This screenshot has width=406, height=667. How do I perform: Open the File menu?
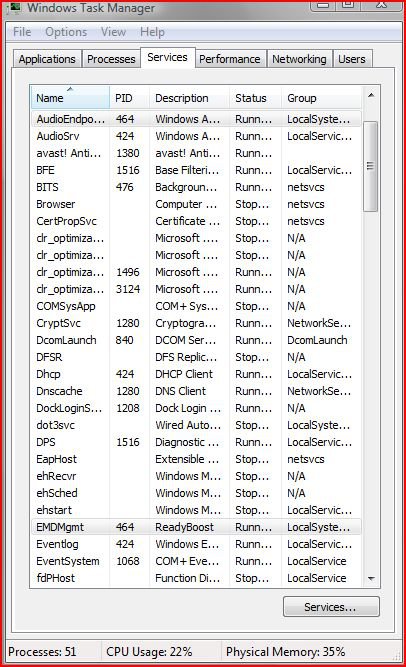tap(22, 32)
